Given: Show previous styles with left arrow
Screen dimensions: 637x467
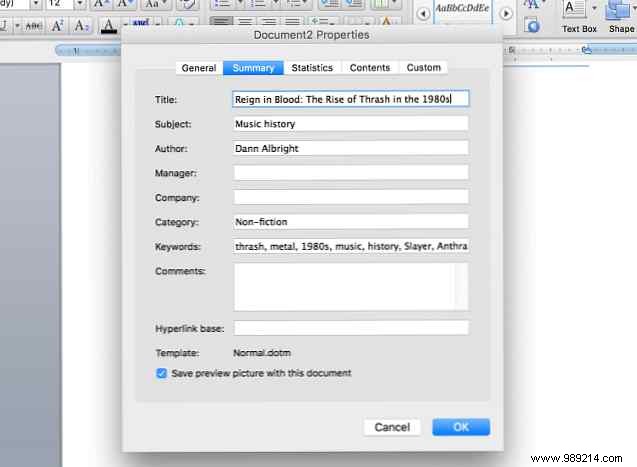Looking at the screenshot, I should [423, 14].
